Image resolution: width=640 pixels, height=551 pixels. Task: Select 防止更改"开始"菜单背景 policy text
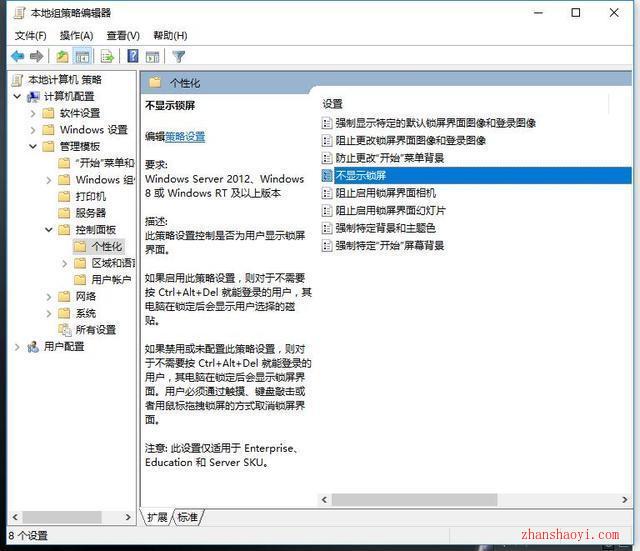point(389,158)
